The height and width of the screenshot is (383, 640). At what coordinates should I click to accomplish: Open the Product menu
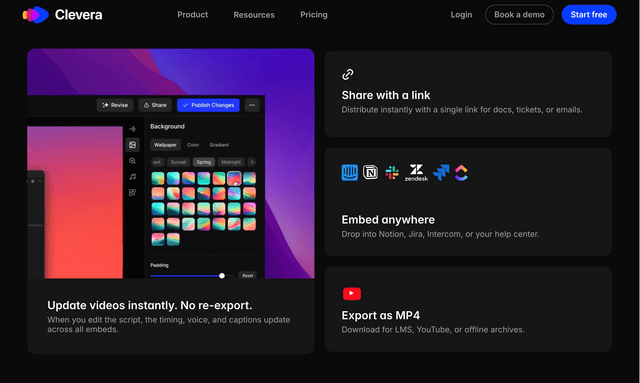(192, 15)
